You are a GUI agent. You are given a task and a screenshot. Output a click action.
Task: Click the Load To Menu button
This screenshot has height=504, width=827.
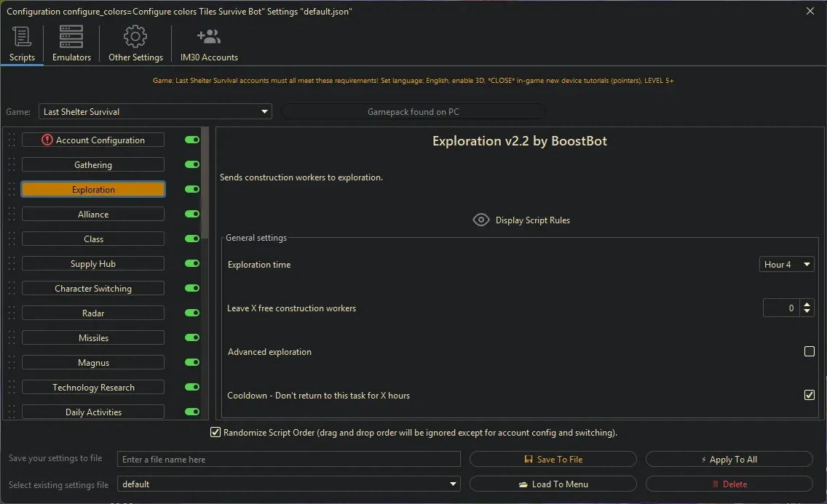tap(553, 484)
